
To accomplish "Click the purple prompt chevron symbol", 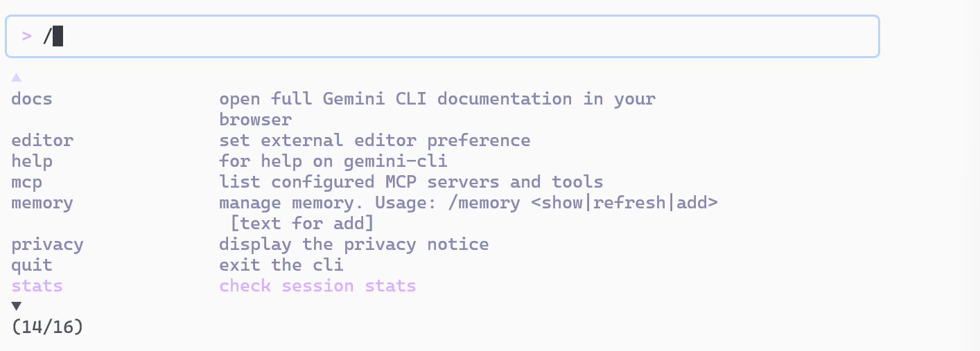I will click(x=26, y=36).
